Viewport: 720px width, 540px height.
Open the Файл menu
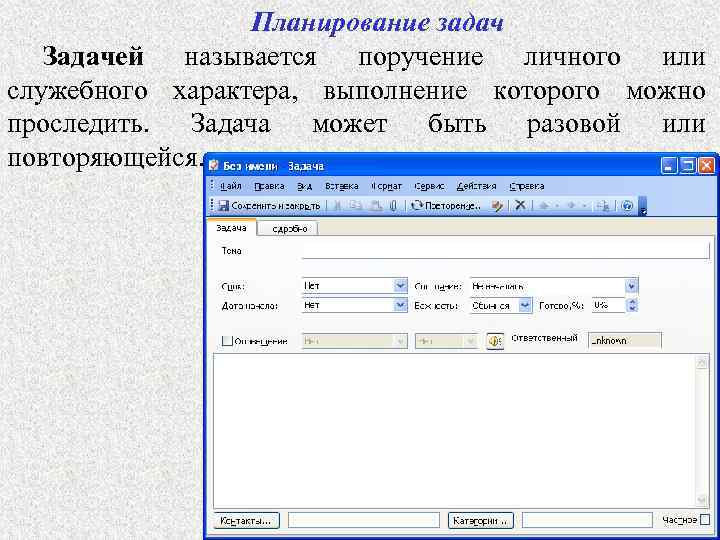coord(231,186)
